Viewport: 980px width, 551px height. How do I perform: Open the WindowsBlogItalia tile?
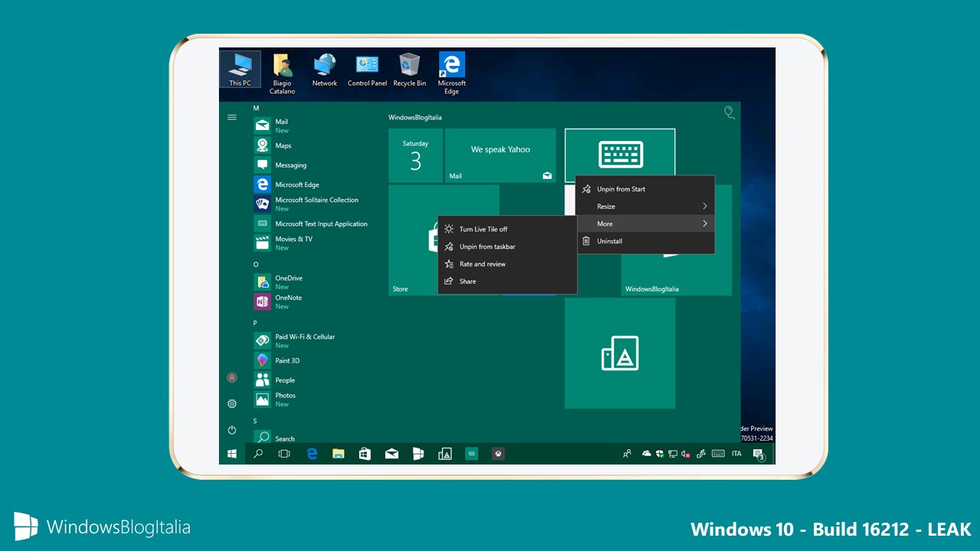click(676, 274)
